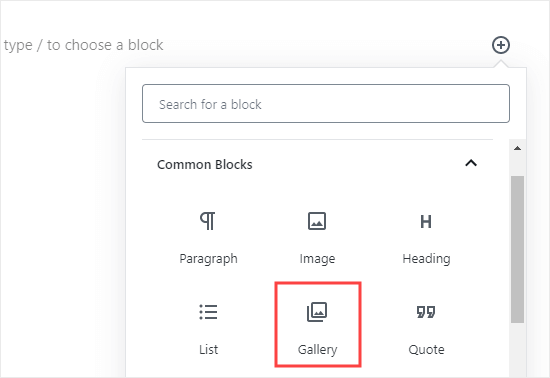Click the List text label
Screen dimensions: 550x378
(x=208, y=350)
